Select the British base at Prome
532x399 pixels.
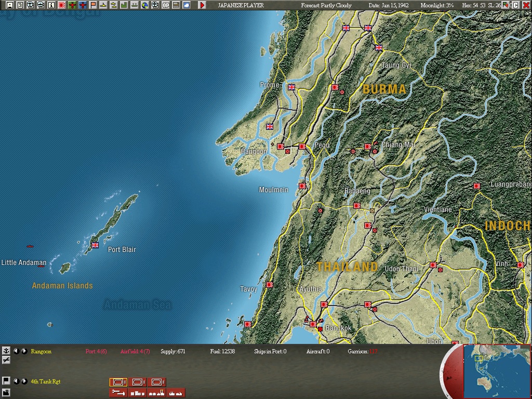[x=291, y=87]
